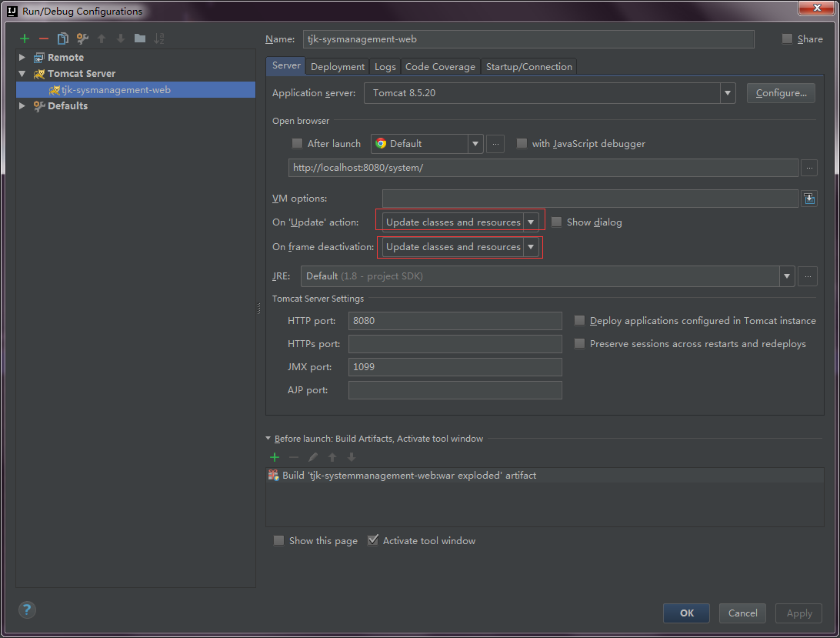Open the Default browser dropdown

475,144
